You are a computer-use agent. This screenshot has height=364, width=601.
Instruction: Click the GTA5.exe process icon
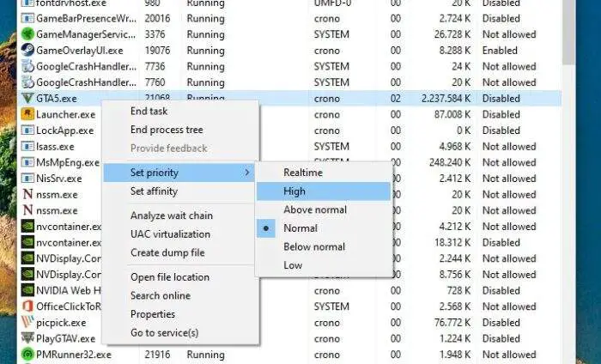[27, 99]
